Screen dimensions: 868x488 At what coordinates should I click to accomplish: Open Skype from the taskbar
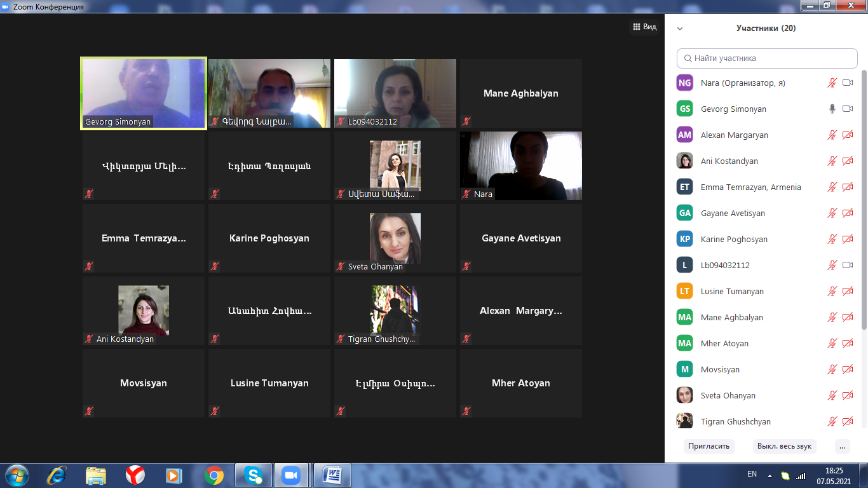click(x=254, y=475)
